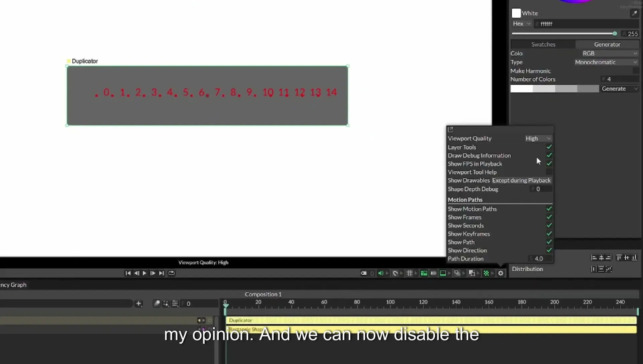Open the Hex color format dropdown
643x364 pixels.
[x=522, y=24]
